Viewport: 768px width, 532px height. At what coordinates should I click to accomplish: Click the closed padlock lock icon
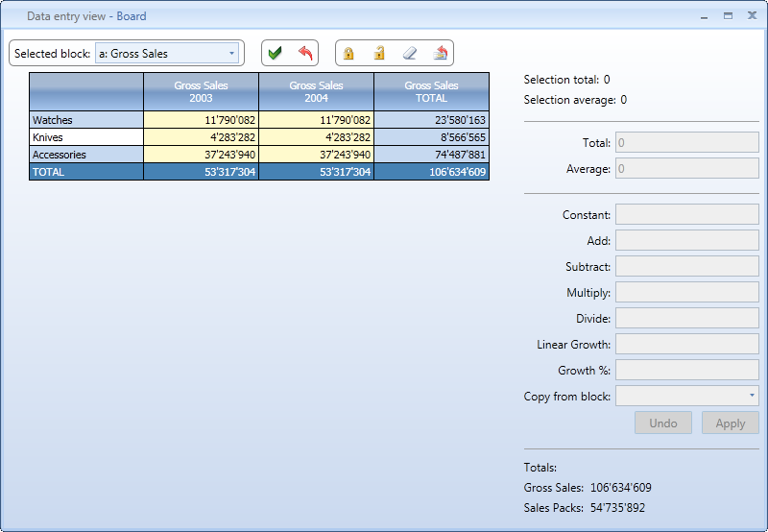coord(348,54)
